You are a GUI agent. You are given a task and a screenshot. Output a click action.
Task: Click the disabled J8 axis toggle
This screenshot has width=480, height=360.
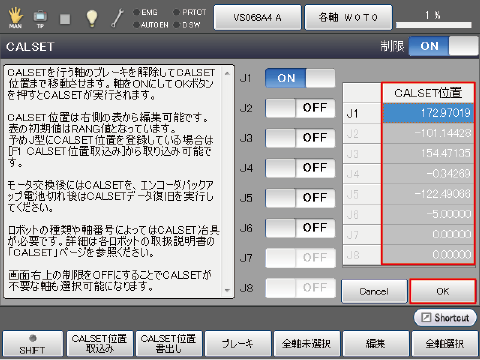300,288
